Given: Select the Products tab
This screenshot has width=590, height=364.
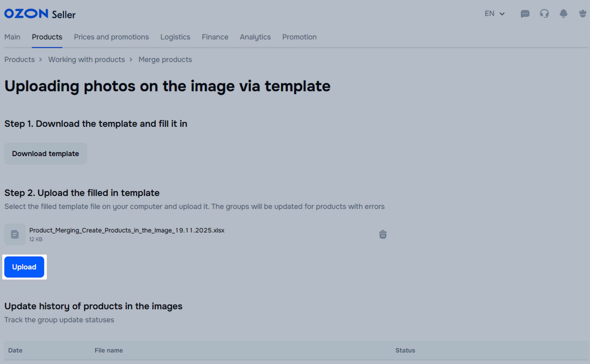Looking at the screenshot, I should click(x=47, y=37).
